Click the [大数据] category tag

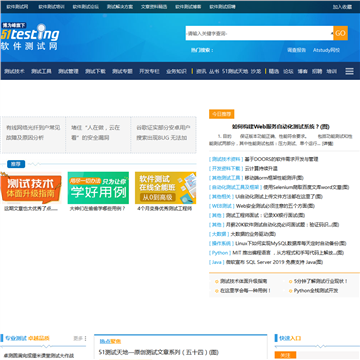[x=219, y=234]
